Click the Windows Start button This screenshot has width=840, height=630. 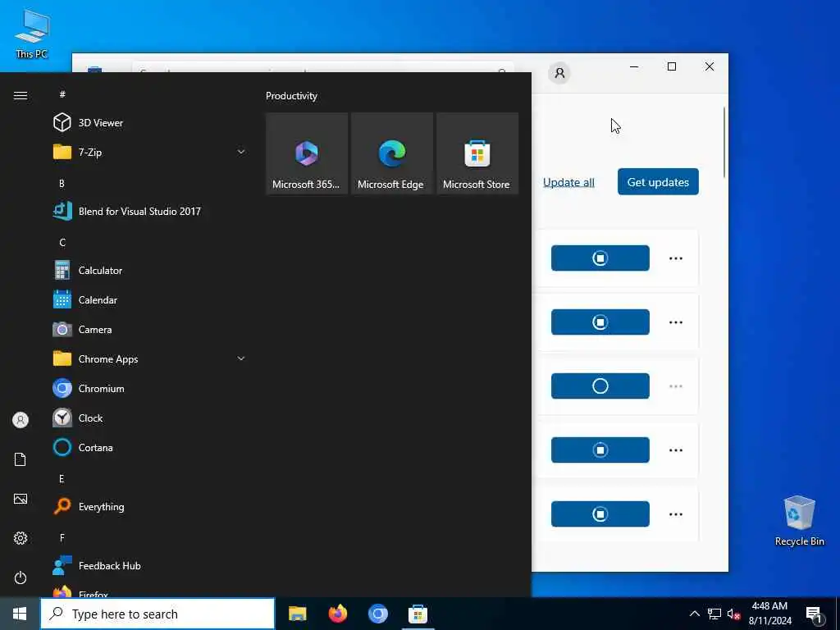point(20,614)
